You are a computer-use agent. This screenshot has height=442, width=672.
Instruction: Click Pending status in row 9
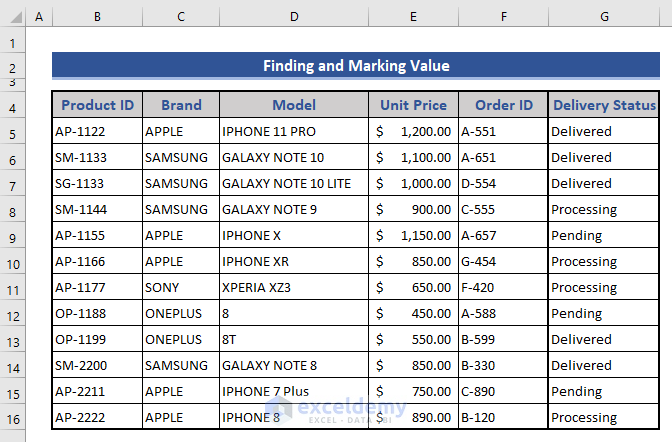tap(604, 235)
